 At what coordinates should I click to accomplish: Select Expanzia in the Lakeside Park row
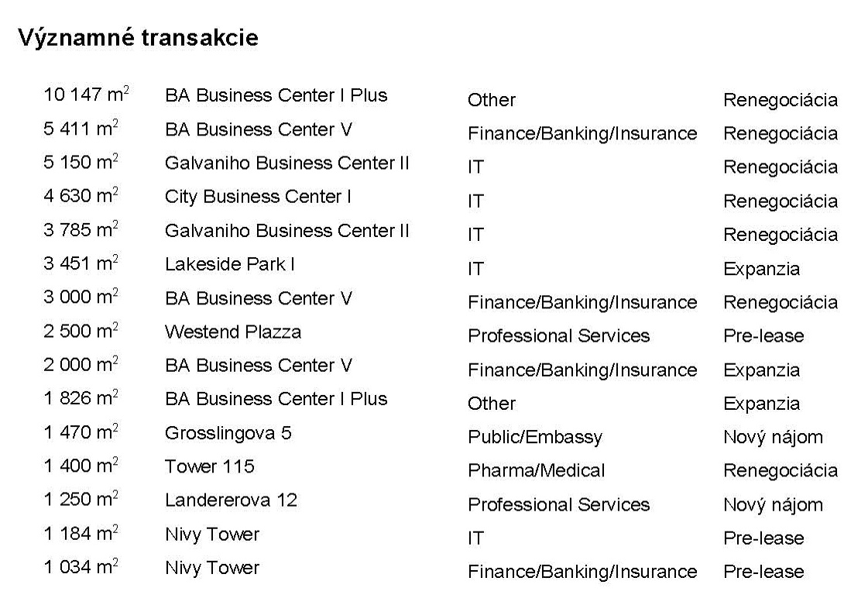pyautogui.click(x=762, y=269)
